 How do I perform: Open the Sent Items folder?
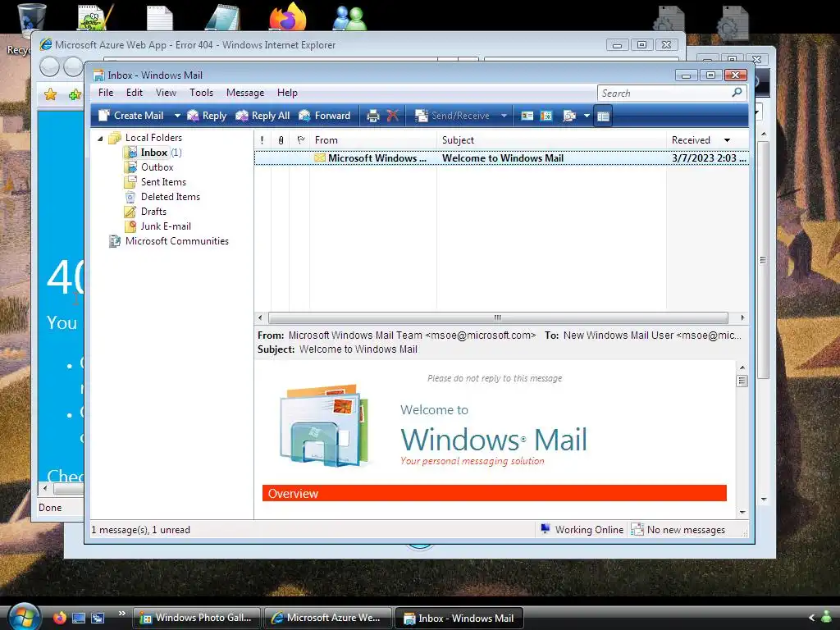point(163,182)
